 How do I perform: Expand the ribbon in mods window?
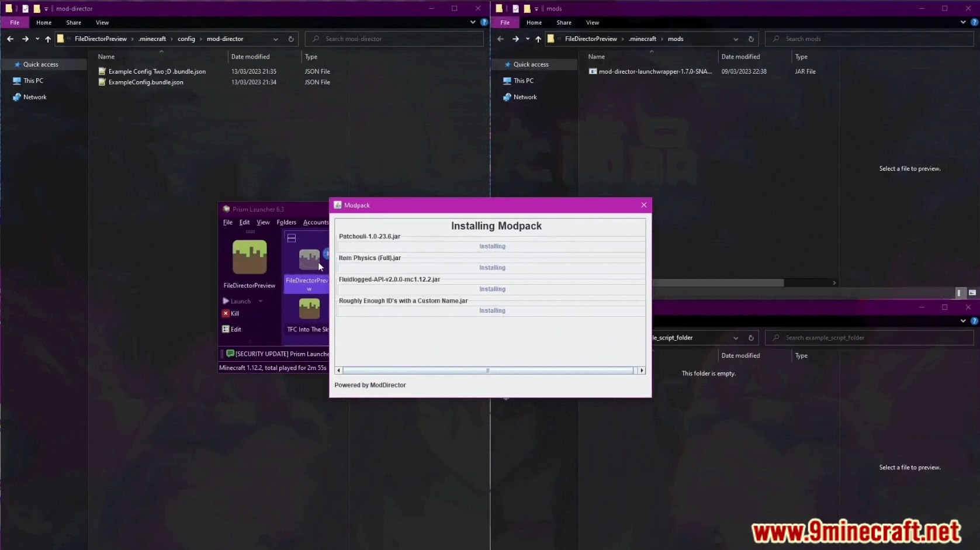coord(963,22)
